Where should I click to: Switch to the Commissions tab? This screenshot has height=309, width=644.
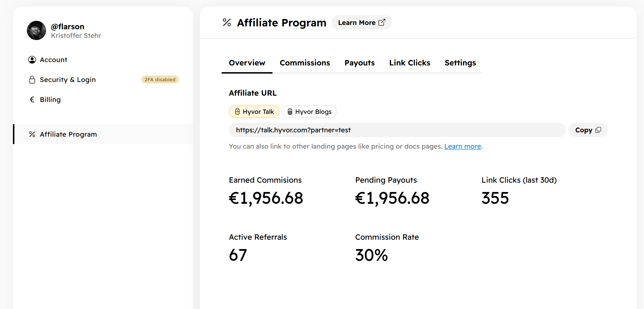(x=305, y=63)
